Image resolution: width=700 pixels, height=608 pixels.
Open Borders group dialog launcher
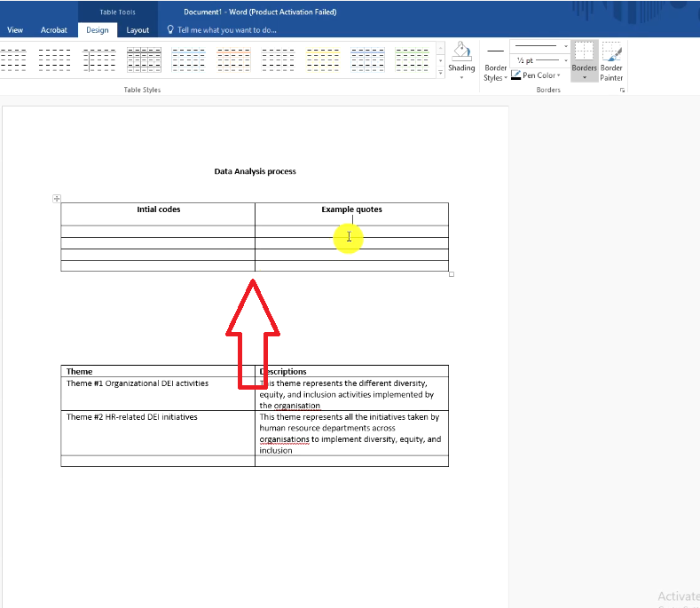click(622, 90)
